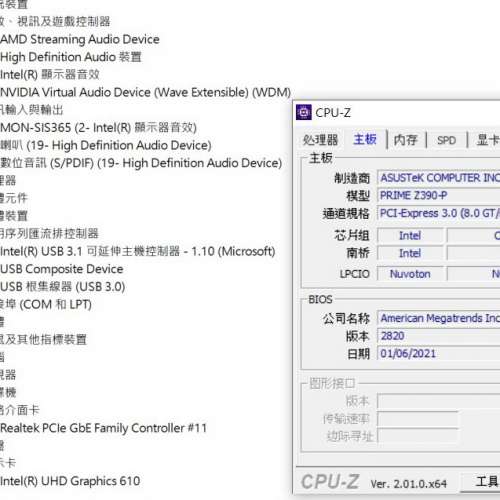Click the disabled 边际寻址 field

click(418, 436)
